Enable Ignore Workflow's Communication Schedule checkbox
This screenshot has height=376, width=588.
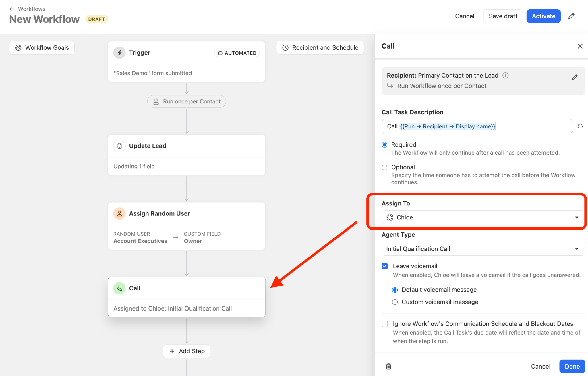(x=385, y=324)
